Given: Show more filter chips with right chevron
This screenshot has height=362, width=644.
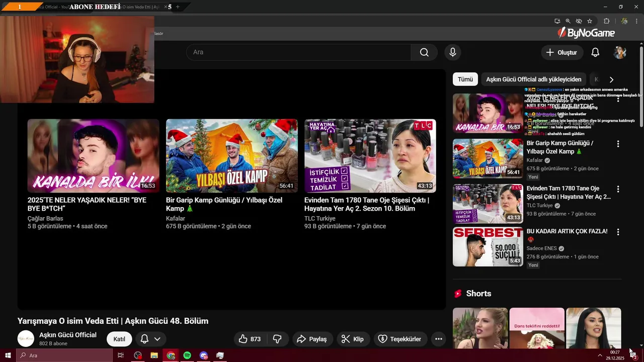Looking at the screenshot, I should 611,79.
